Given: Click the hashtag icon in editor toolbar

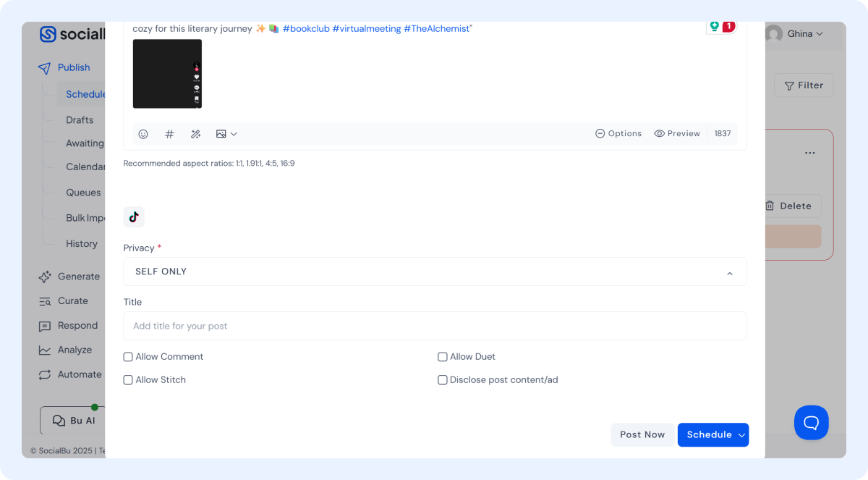Looking at the screenshot, I should 169,134.
